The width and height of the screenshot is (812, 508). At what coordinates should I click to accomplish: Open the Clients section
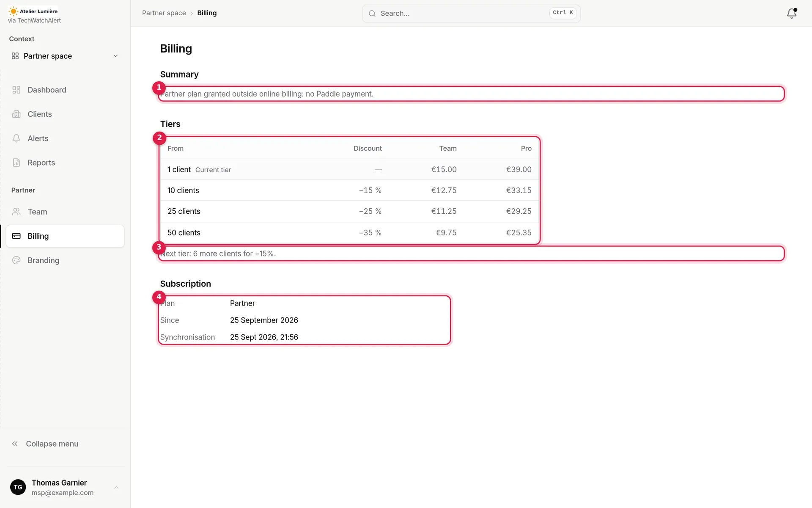(65, 114)
